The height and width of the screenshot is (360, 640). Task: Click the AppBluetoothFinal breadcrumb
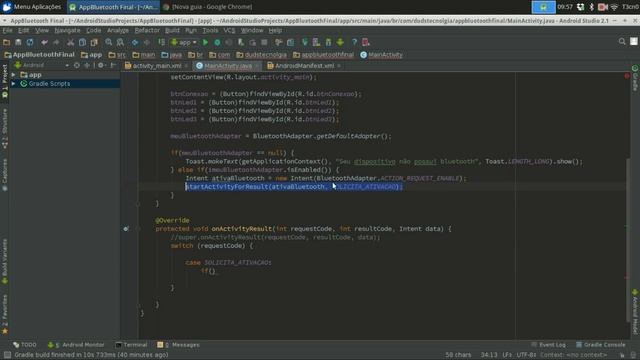40,55
